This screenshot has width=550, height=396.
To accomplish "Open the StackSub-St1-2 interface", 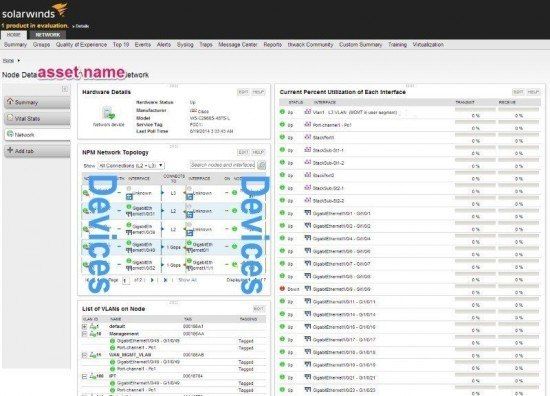I will point(328,163).
